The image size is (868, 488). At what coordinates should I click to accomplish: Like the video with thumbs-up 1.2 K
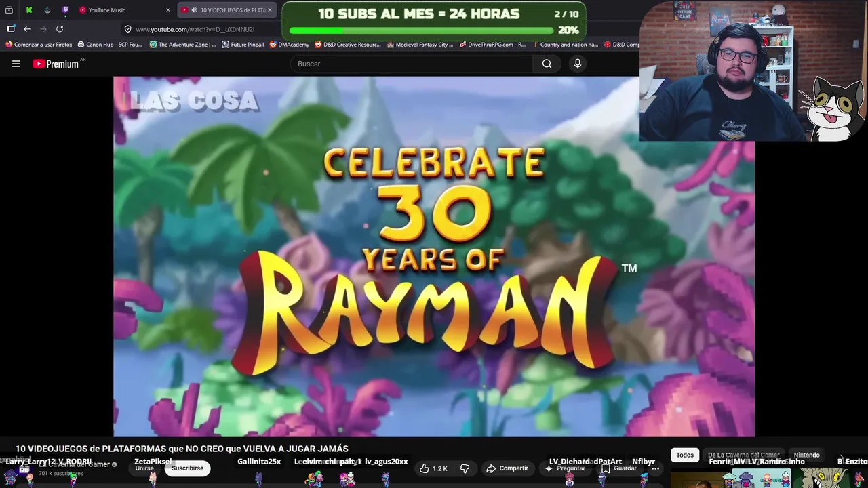point(433,468)
